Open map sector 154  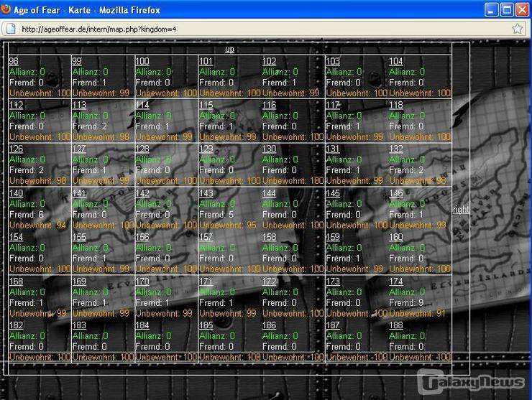(x=16, y=237)
